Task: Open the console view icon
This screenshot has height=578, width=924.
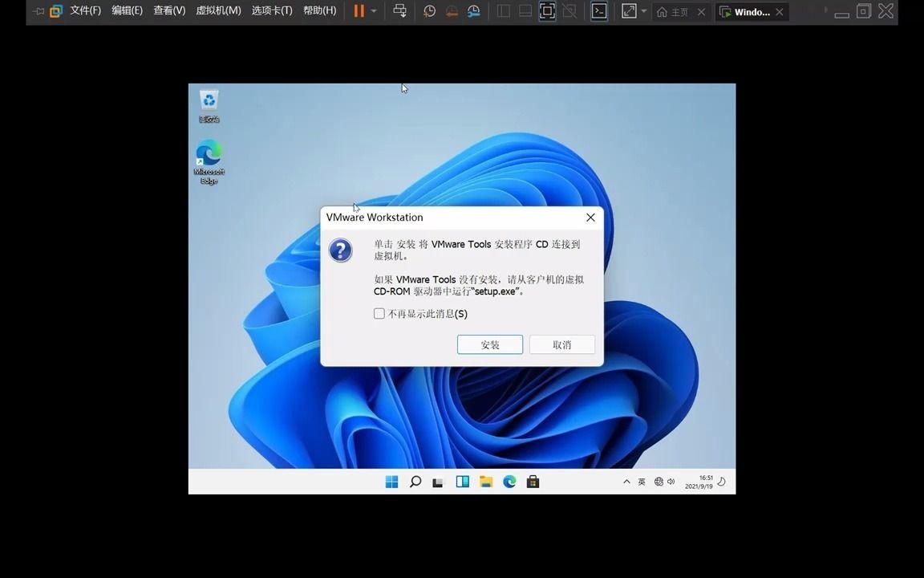Action: (x=599, y=11)
